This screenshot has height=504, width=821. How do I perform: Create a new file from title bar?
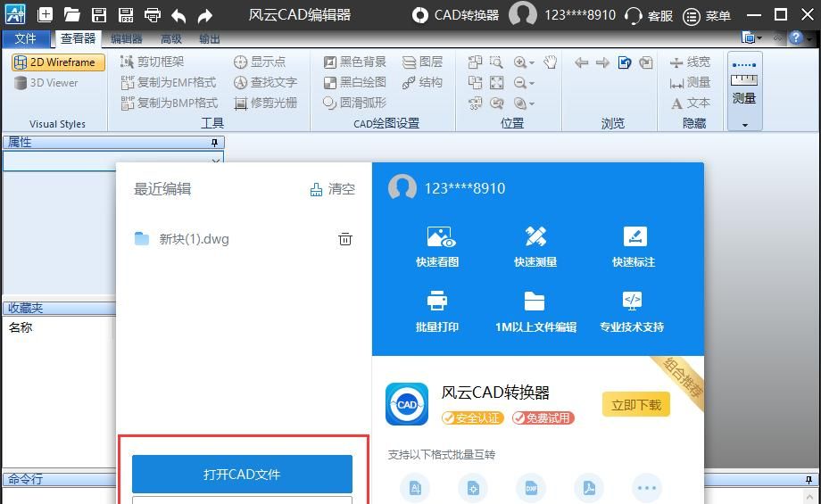pyautogui.click(x=45, y=14)
